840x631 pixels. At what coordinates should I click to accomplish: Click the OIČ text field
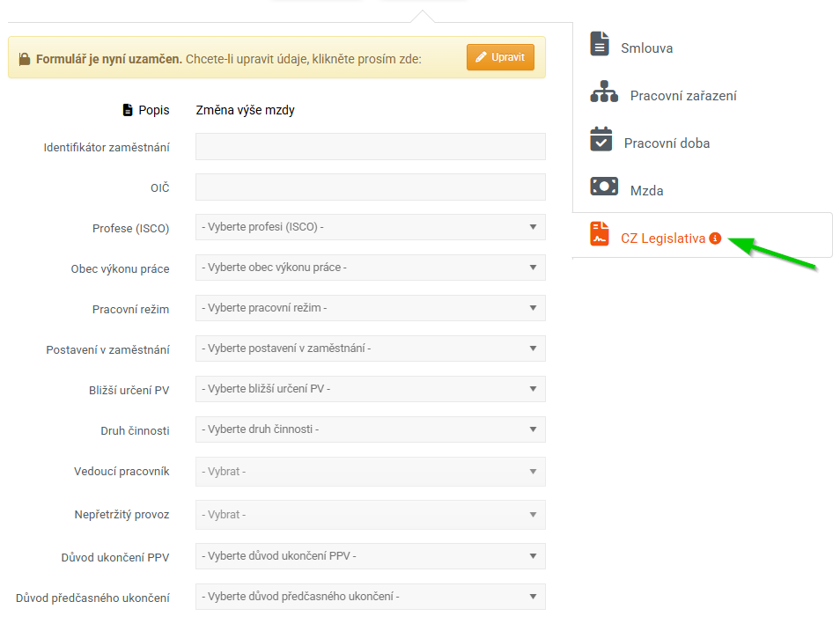370,187
